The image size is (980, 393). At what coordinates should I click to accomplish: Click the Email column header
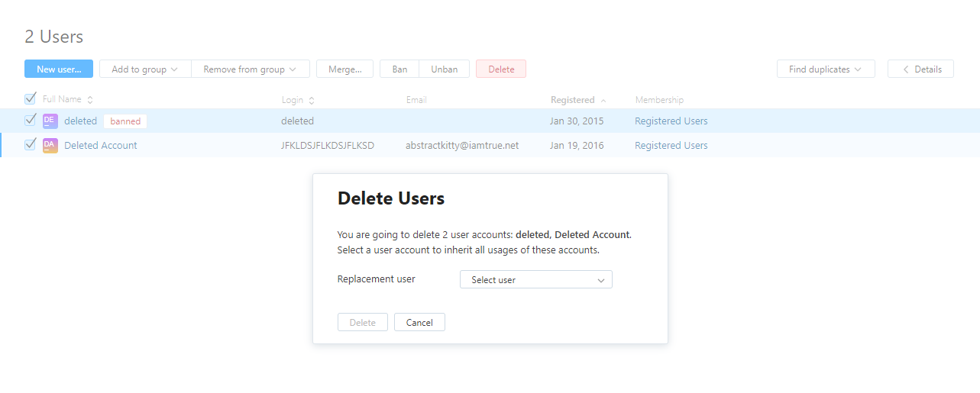[x=416, y=100]
